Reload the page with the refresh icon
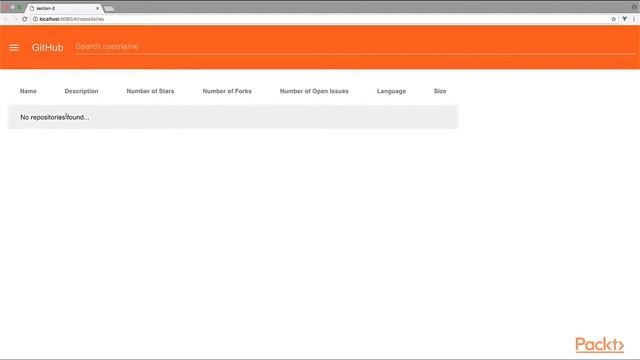 (x=24, y=19)
